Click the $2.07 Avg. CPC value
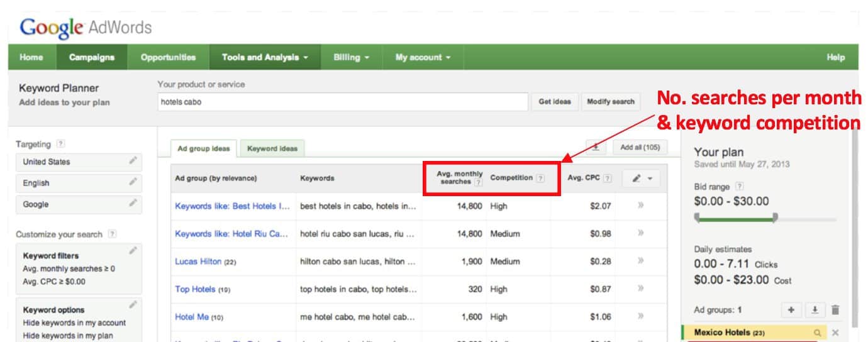 click(x=600, y=206)
